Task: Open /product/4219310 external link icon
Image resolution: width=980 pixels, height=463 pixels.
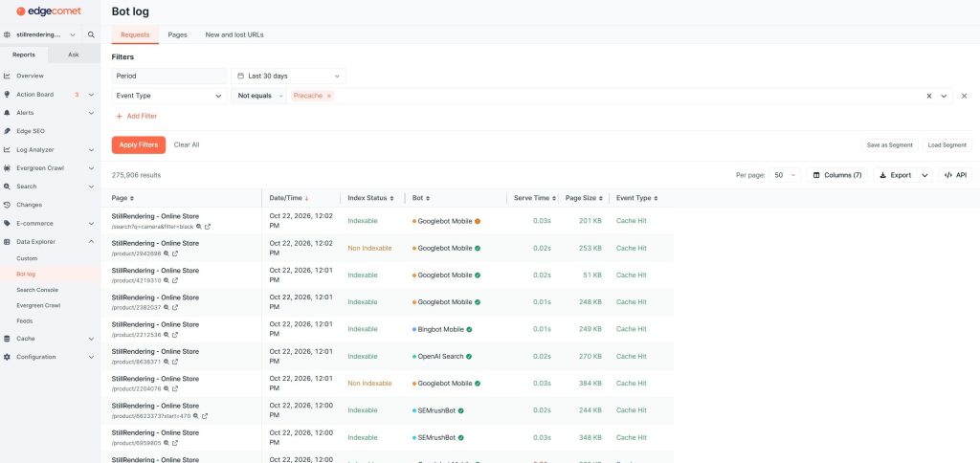Action: 175,280
